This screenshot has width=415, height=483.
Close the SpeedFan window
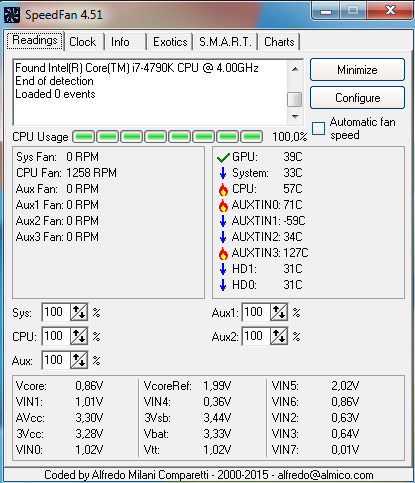[390, 11]
